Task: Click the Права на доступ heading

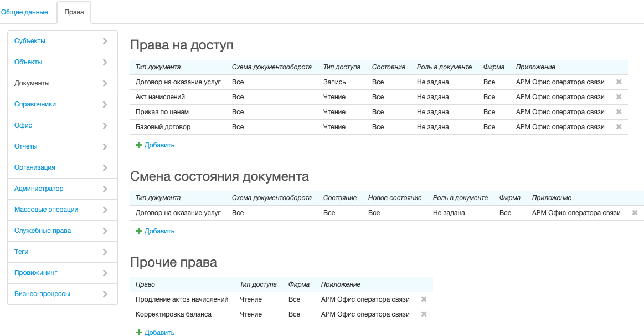Action: (x=182, y=45)
